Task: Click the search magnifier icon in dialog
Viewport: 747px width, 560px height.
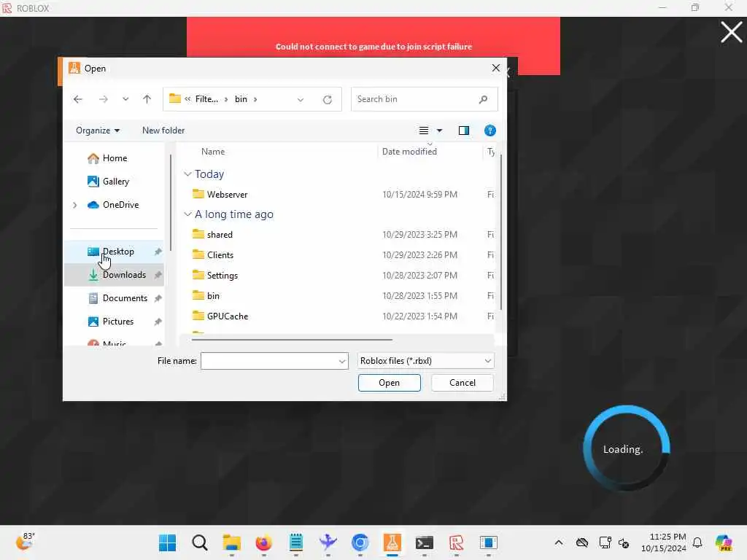Action: [483, 99]
